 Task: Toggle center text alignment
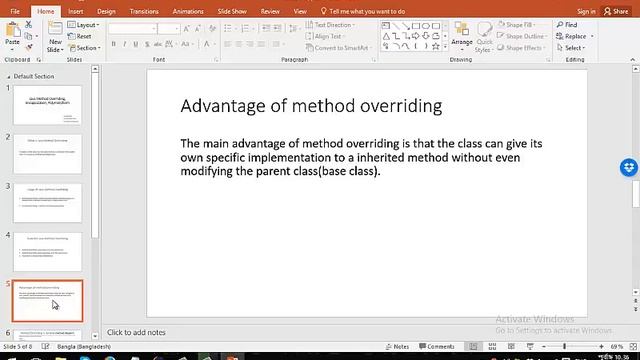239,44
